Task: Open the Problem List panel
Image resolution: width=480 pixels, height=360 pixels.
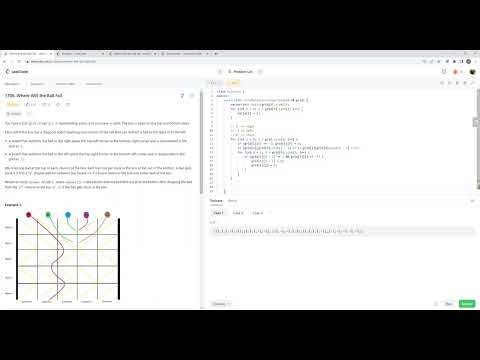Action: [240, 72]
